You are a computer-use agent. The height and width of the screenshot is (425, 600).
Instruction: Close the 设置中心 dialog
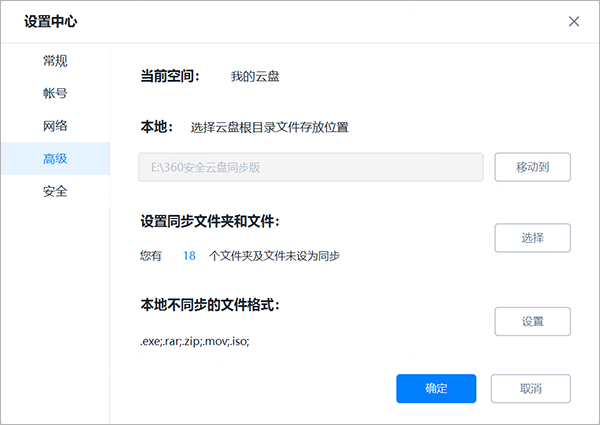(574, 21)
